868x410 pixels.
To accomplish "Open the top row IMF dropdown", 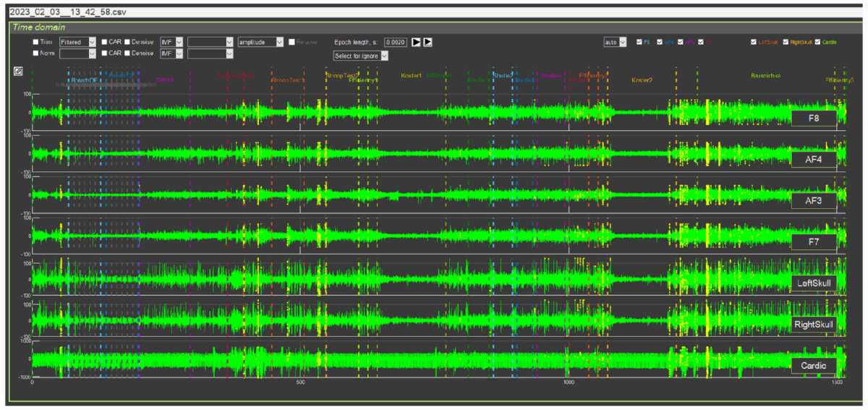I will coord(171,42).
